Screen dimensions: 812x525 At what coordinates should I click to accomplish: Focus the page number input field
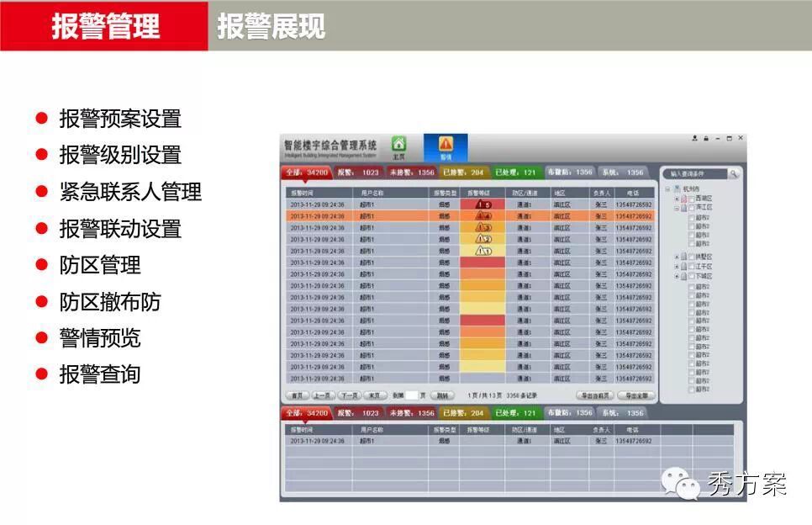click(x=411, y=395)
